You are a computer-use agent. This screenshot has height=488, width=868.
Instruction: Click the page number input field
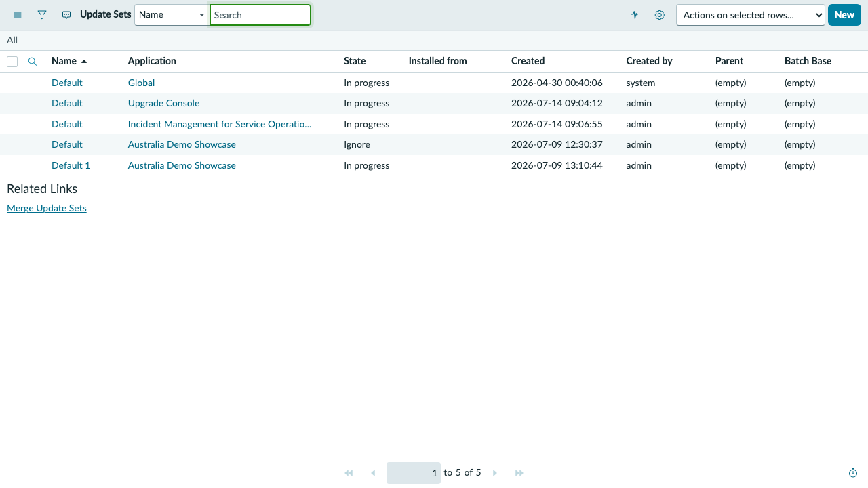pyautogui.click(x=414, y=473)
